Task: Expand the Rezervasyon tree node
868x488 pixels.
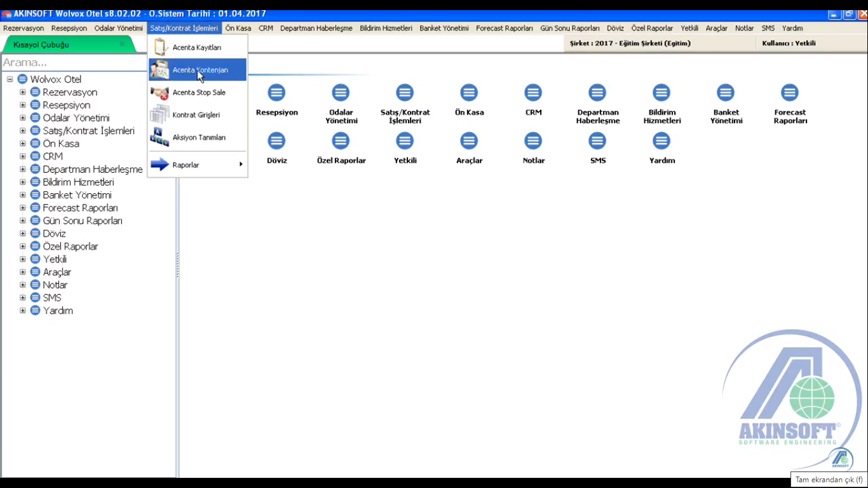Action: click(x=23, y=92)
